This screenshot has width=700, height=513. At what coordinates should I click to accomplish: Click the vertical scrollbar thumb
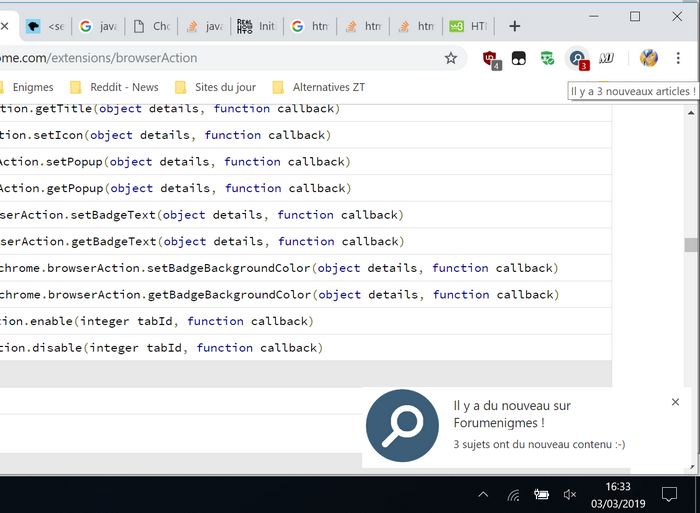691,245
